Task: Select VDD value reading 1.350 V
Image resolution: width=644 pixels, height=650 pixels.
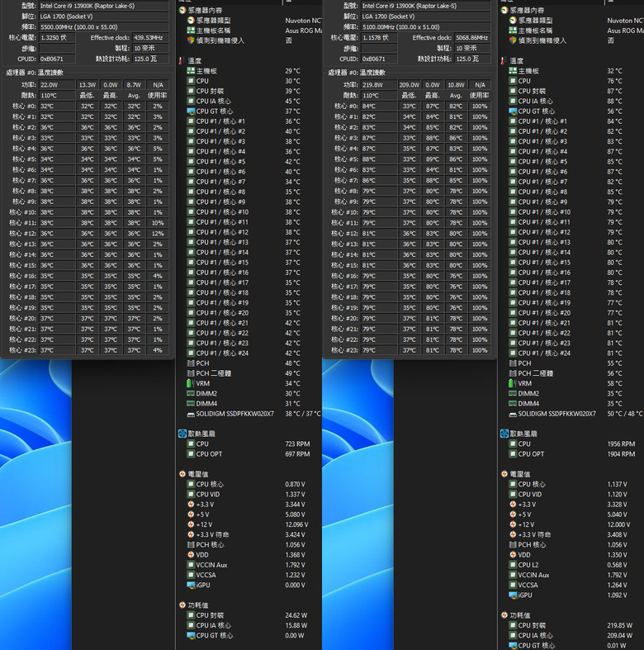Action: coord(617,555)
